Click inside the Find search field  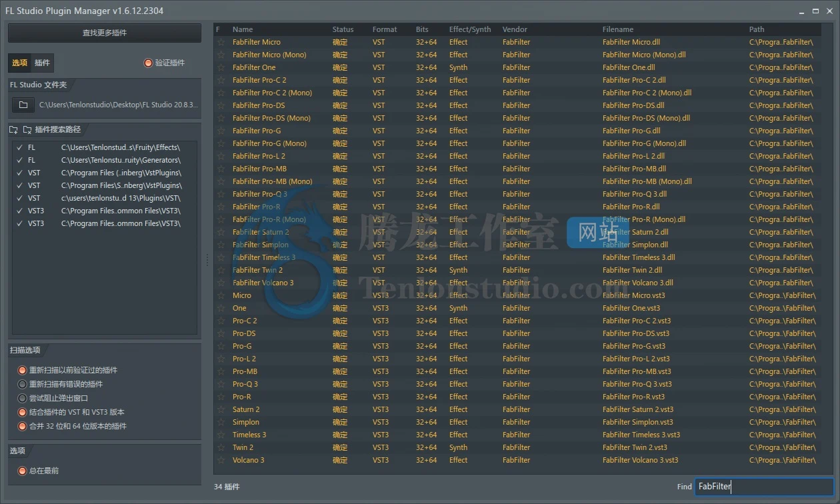[763, 487]
